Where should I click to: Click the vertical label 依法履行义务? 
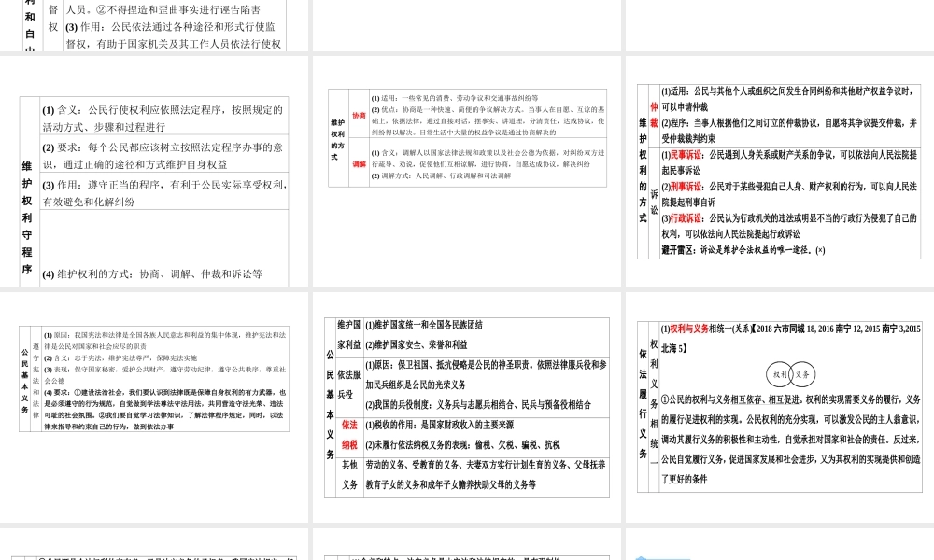pos(643,403)
